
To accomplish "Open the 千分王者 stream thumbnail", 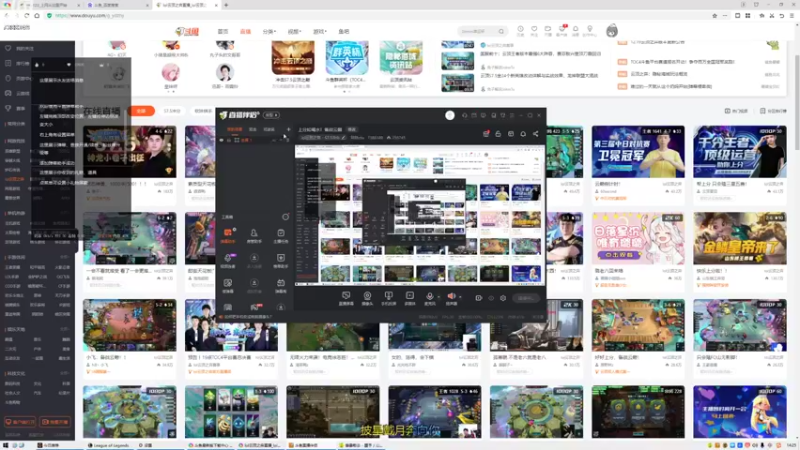I will (x=739, y=152).
